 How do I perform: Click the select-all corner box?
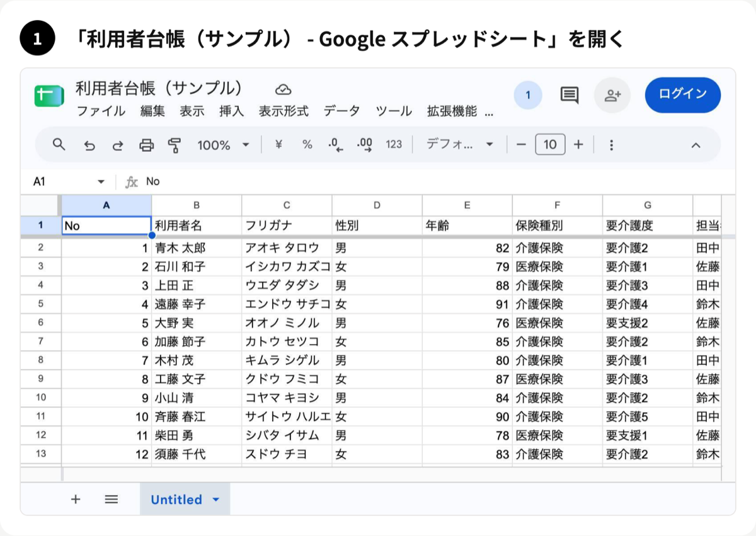click(x=41, y=205)
